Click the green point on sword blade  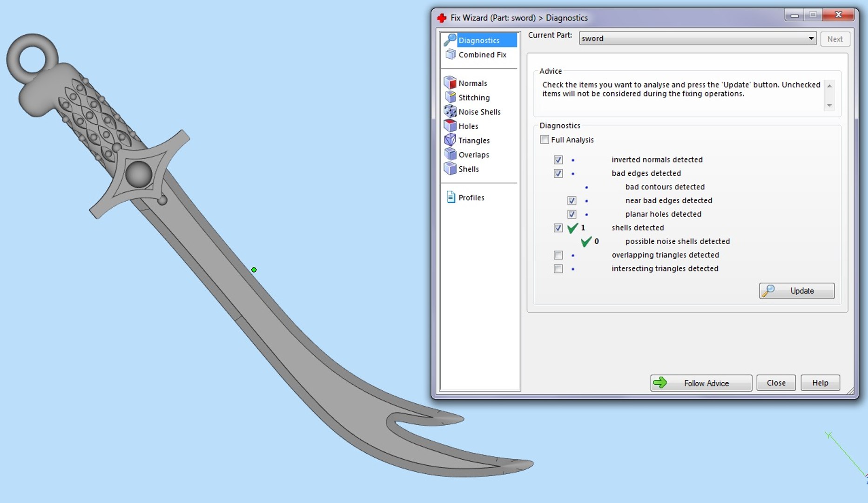(254, 270)
